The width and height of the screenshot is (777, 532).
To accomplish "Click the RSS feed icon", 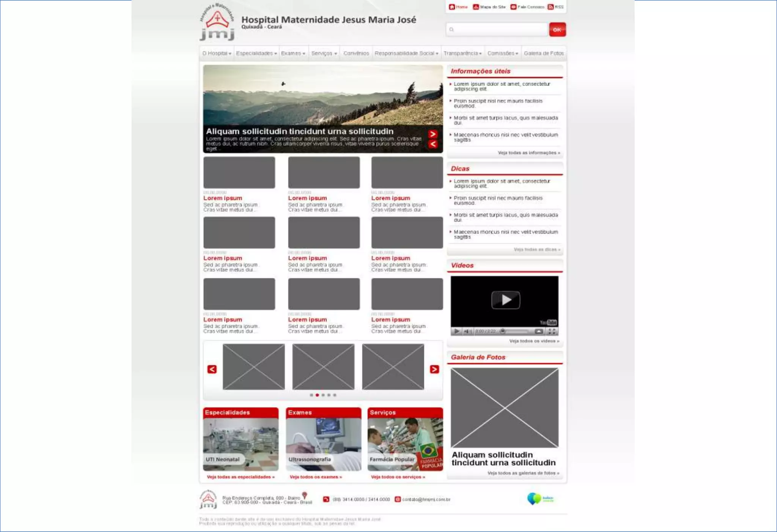I will [551, 7].
